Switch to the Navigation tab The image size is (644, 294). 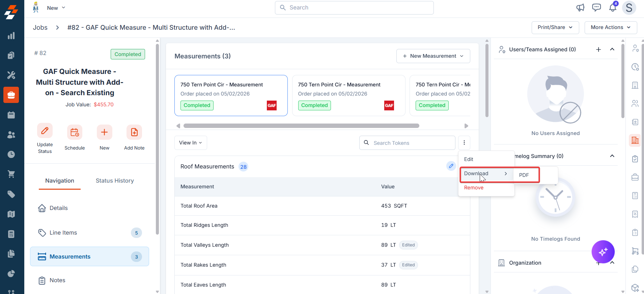60,181
